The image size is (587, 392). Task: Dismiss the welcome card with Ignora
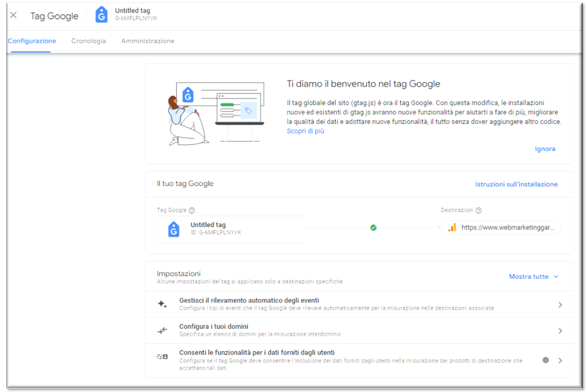[x=545, y=149]
